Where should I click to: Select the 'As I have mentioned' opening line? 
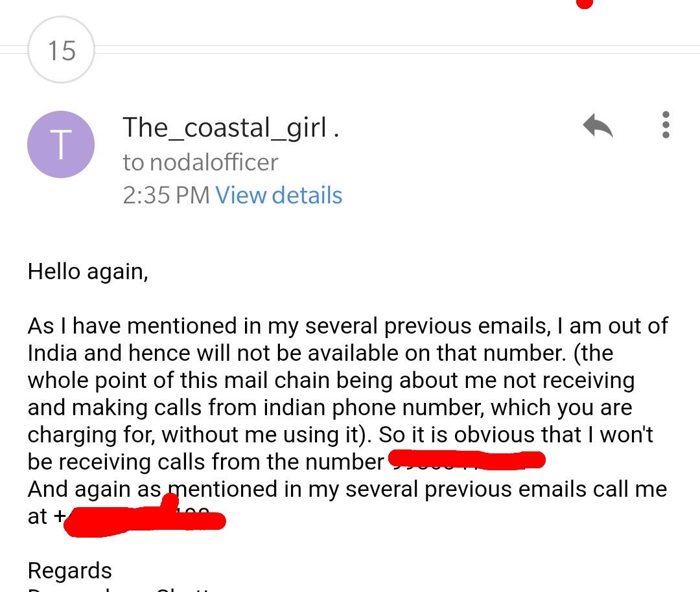click(348, 326)
